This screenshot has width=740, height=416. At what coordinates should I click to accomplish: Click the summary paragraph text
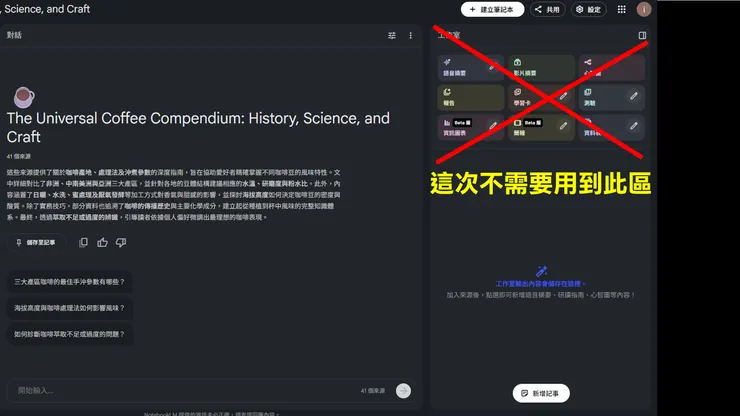tap(173, 195)
